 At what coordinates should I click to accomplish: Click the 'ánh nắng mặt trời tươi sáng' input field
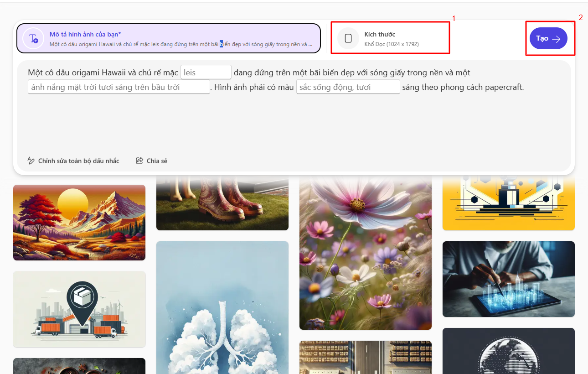point(119,87)
